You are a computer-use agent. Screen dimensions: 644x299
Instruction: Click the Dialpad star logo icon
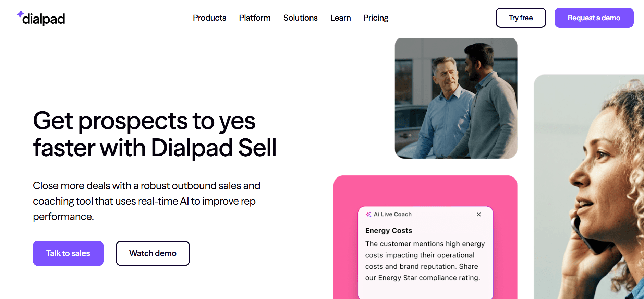[x=21, y=13]
